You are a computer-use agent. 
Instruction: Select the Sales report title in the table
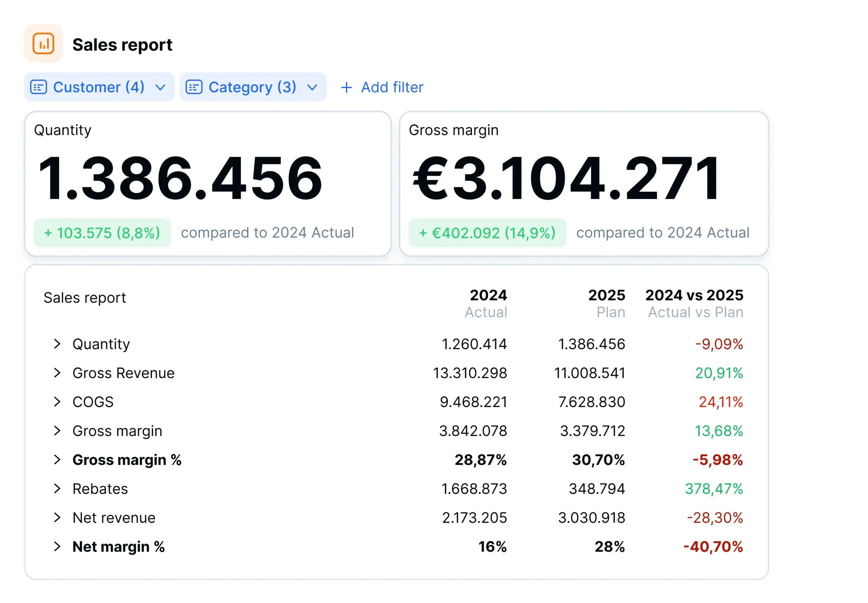pos(85,297)
